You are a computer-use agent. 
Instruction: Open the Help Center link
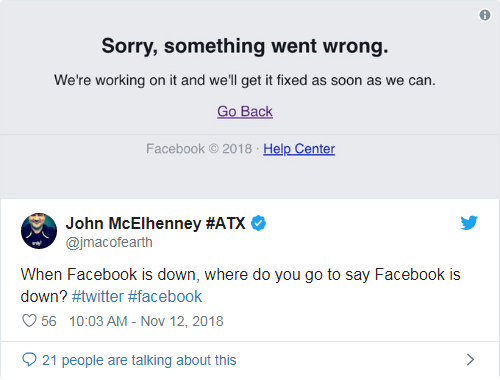tap(299, 149)
